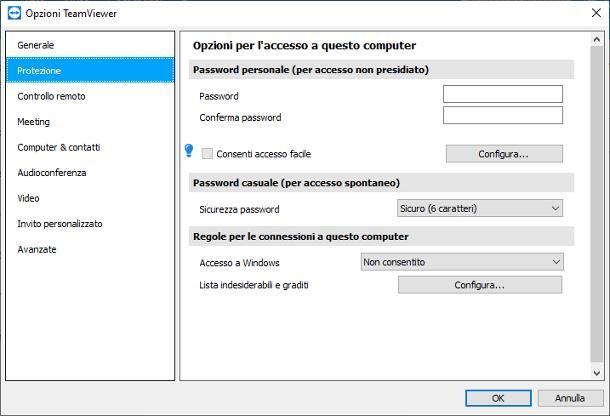Select the Audioconferenza category

[x=52, y=173]
